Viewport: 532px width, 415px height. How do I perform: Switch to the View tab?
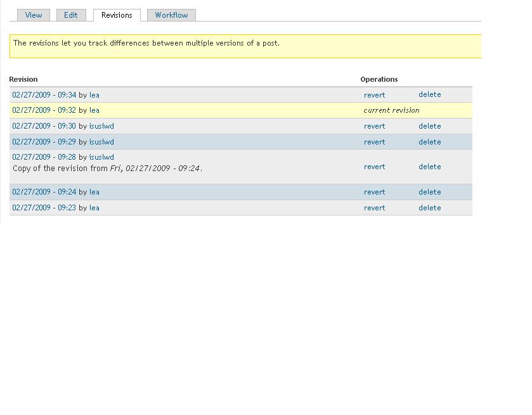(33, 15)
